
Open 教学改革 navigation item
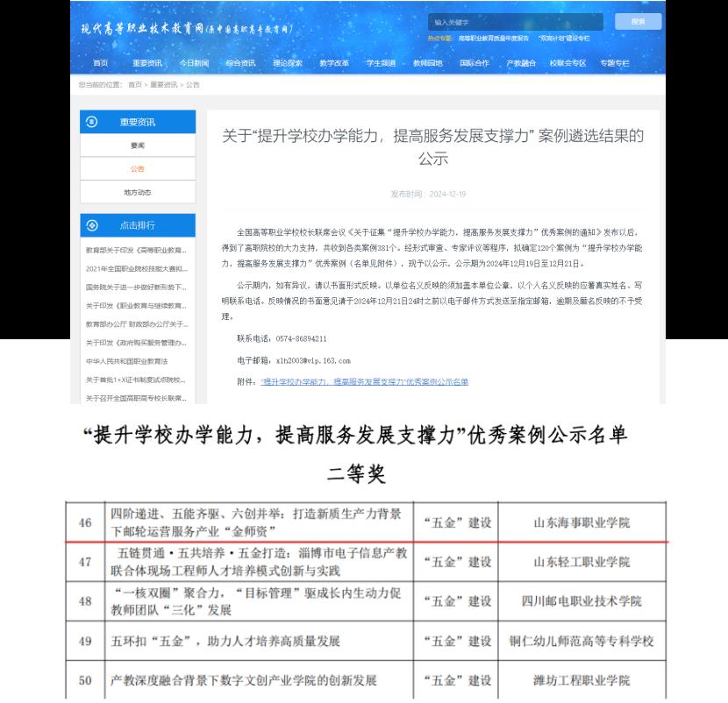(x=334, y=63)
